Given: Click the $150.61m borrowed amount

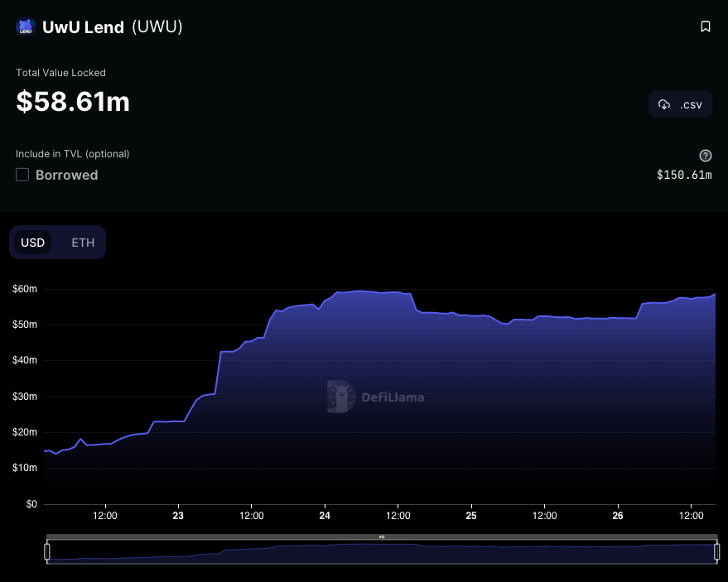Looking at the screenshot, I should [684, 175].
